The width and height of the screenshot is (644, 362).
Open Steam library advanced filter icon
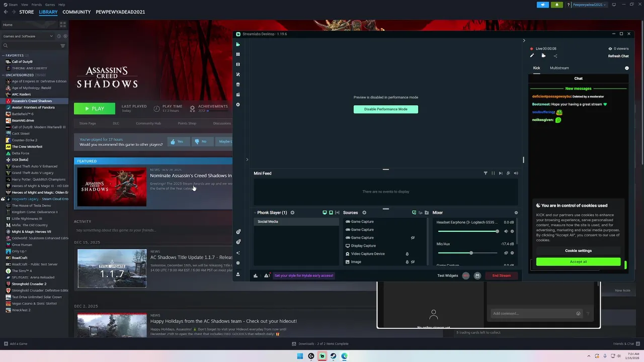(x=63, y=46)
